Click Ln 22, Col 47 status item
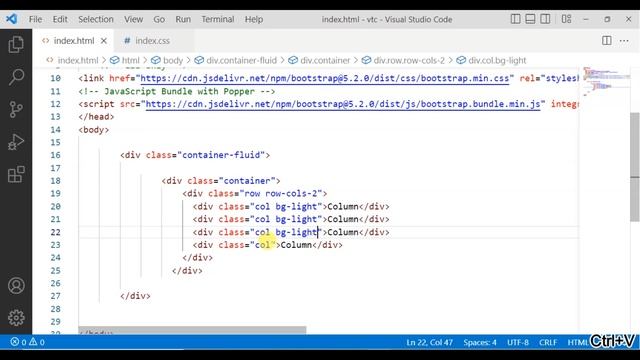The image size is (640, 360). [429, 342]
